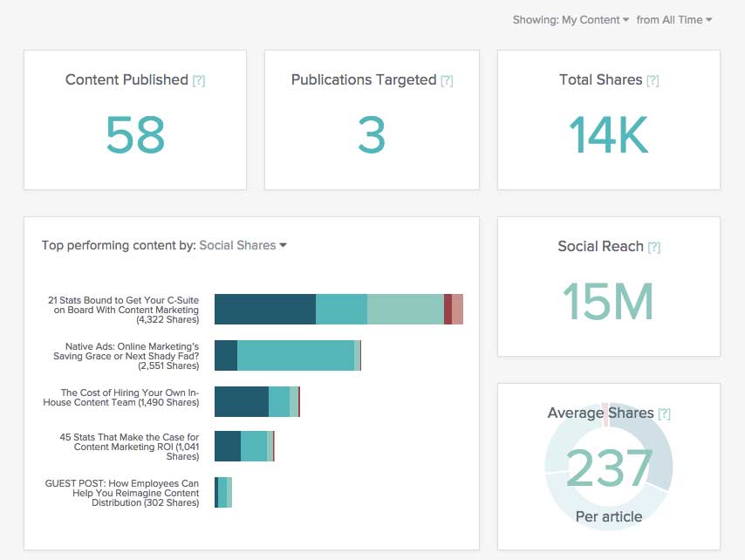This screenshot has height=560, width=745.
Task: Click the 15M Social Reach value
Action: click(x=608, y=301)
